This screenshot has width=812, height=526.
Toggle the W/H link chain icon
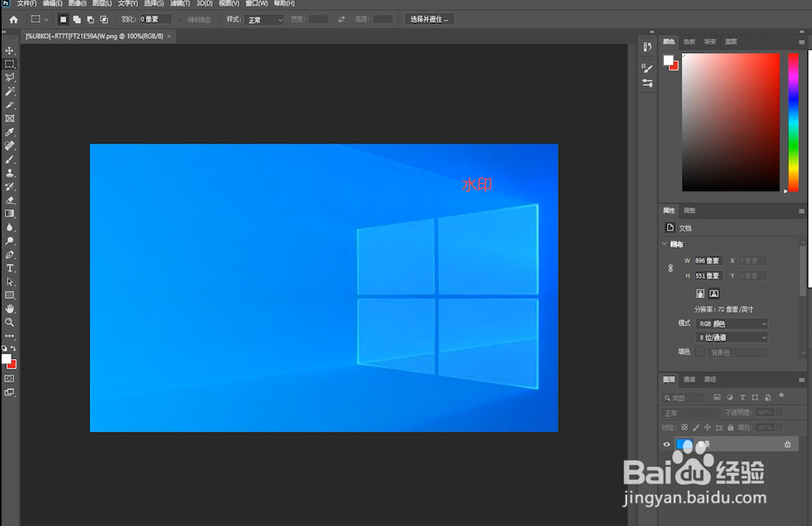pos(671,268)
